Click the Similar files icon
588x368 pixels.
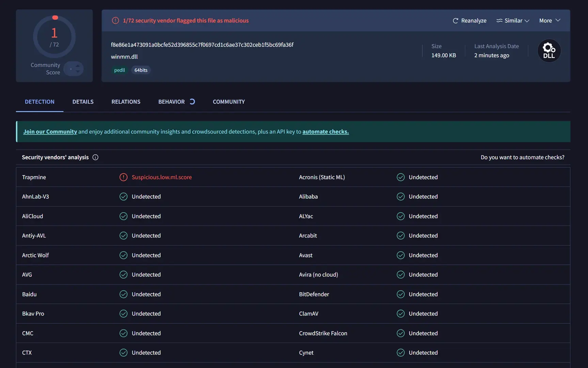point(499,20)
